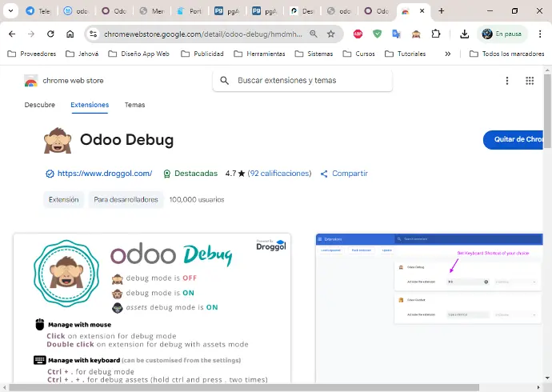Open the red ABP adblock extension
The width and height of the screenshot is (552, 392).
pyautogui.click(x=358, y=34)
